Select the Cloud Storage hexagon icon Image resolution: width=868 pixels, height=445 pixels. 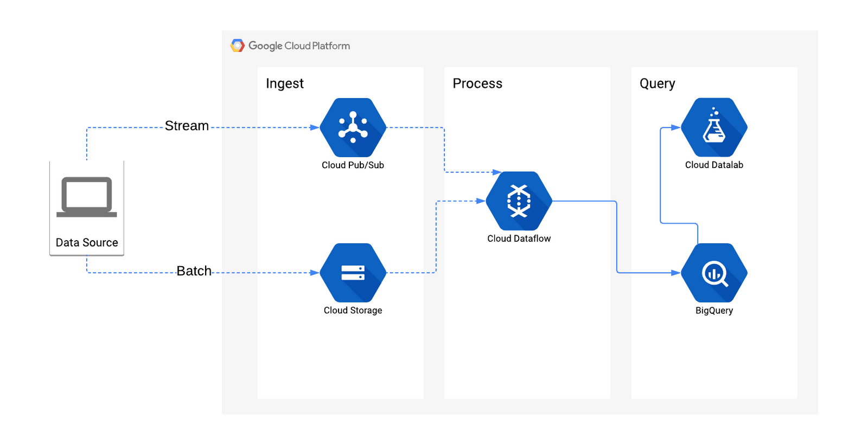click(x=353, y=273)
